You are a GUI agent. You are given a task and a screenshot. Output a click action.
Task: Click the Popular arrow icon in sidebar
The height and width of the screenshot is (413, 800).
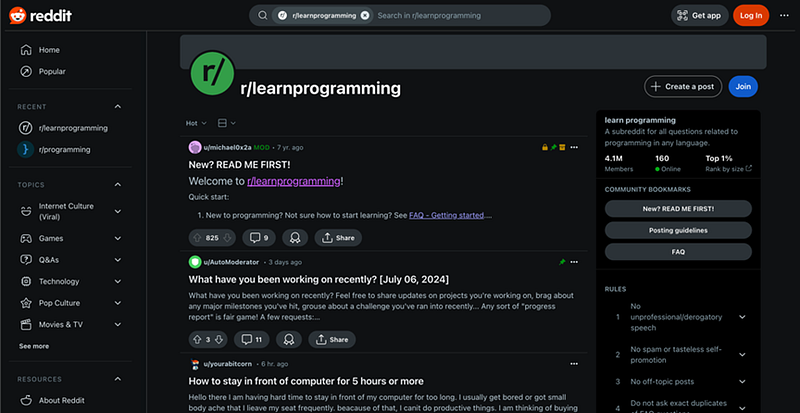point(26,71)
